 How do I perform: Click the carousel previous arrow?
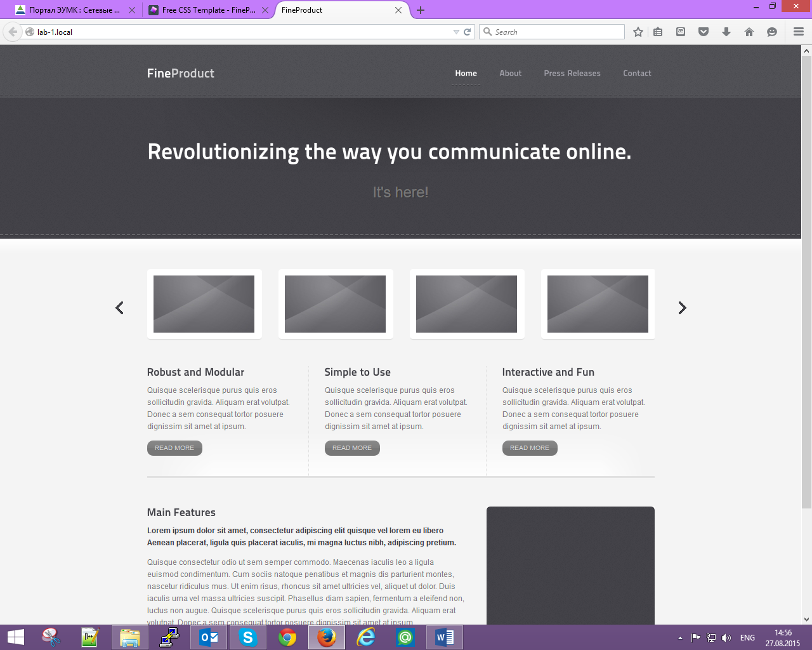coord(119,308)
